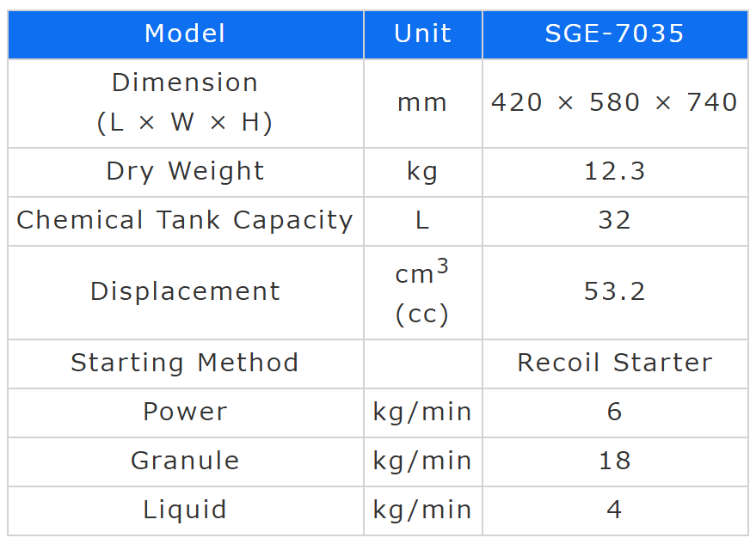Screen dimensions: 756x544
Task: Select the Starting Method label
Action: pos(185,363)
